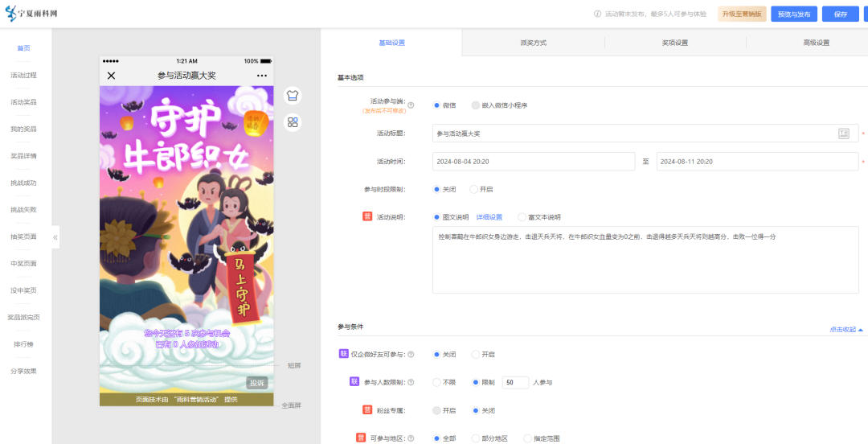Open 奖品派完页 in sidebar

click(x=24, y=318)
